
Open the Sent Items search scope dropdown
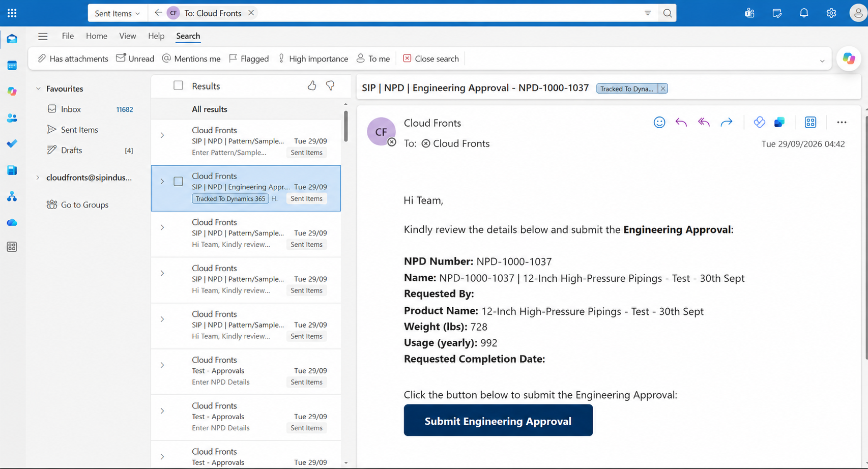tap(118, 13)
